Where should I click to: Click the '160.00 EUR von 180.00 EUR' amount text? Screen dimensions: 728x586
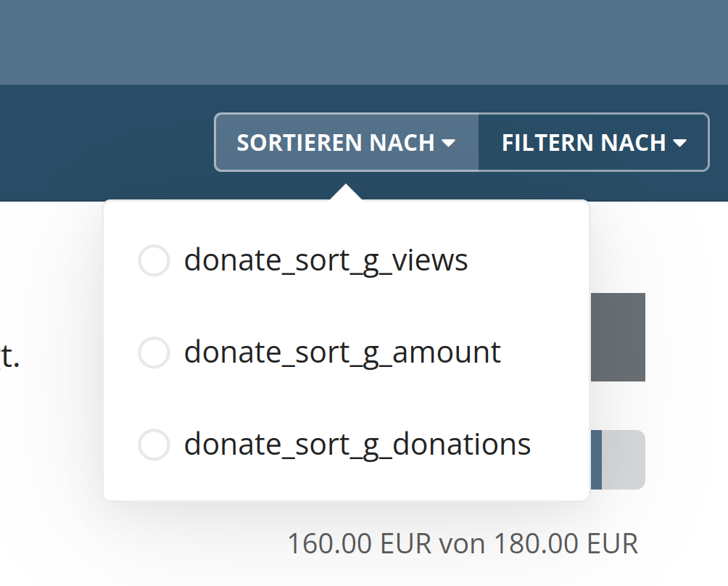pos(463,543)
